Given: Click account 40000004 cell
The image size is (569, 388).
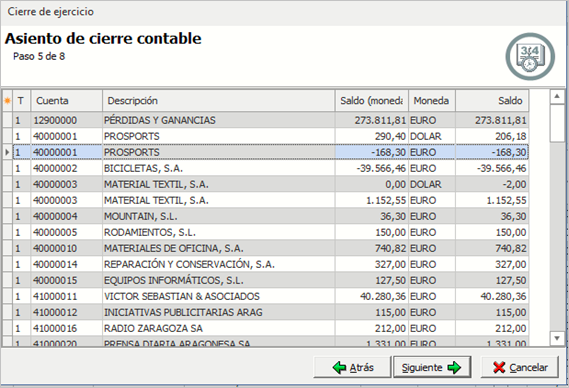Looking at the screenshot, I should tap(67, 216).
